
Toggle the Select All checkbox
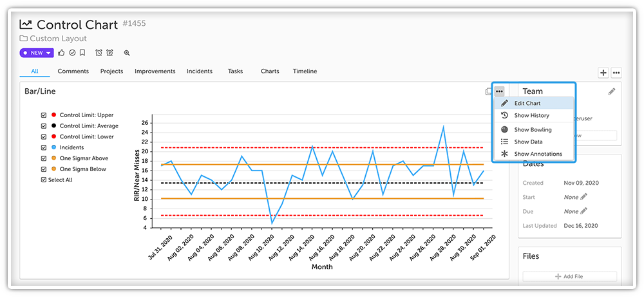coord(44,180)
